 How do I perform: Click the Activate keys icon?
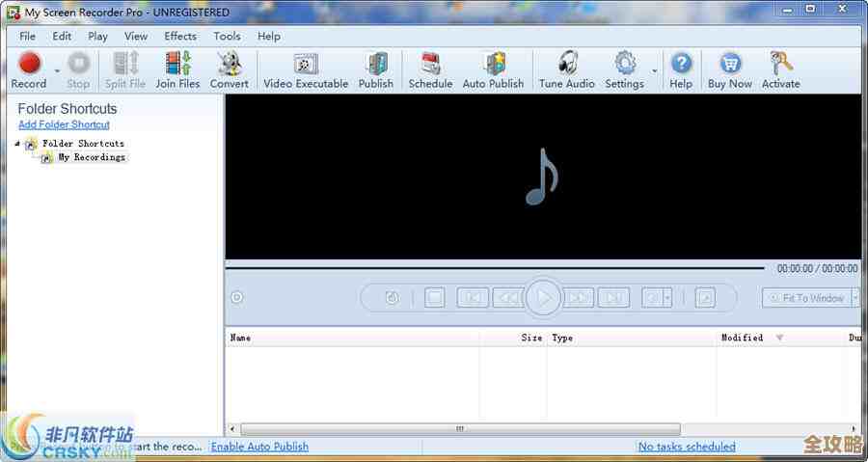point(780,65)
